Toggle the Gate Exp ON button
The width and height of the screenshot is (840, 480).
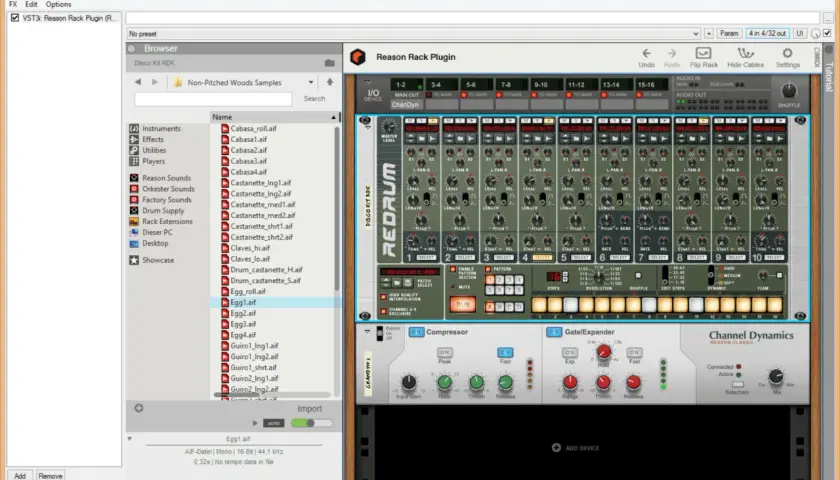pyautogui.click(x=570, y=352)
